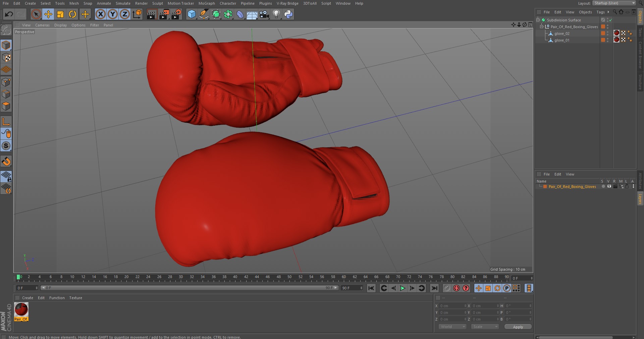Add a Cube primitive object
The image size is (644, 339).
pyautogui.click(x=192, y=14)
